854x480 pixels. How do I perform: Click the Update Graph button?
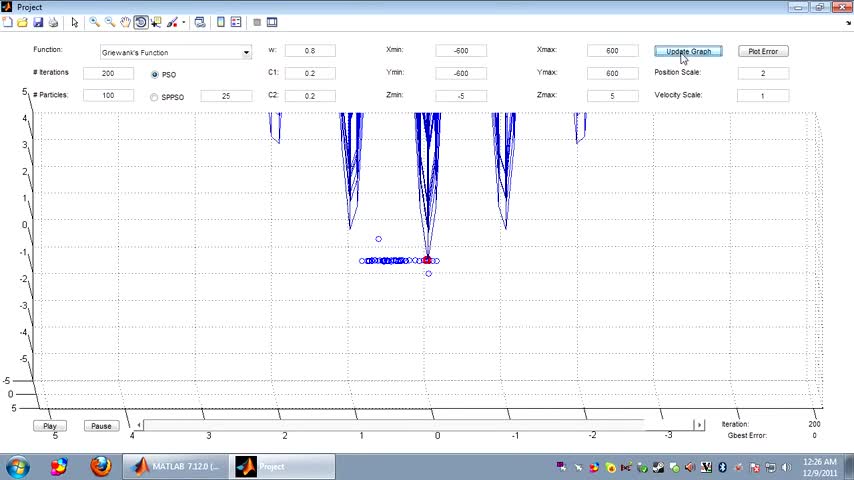pyautogui.click(x=688, y=51)
